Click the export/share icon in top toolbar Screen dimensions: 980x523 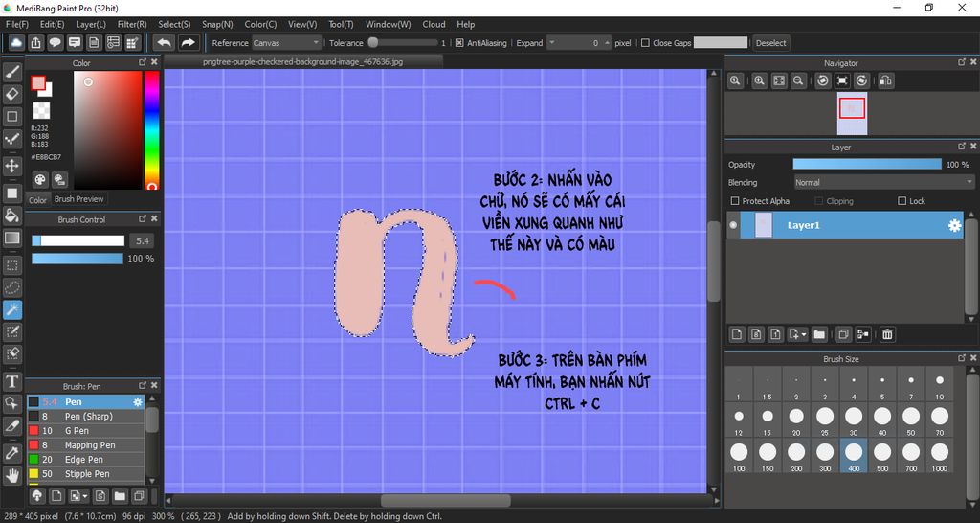point(36,42)
